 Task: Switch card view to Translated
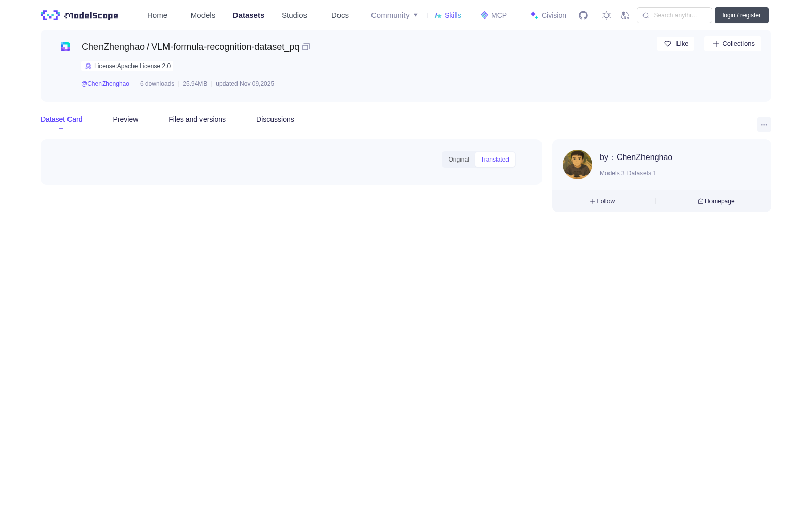tap(495, 160)
